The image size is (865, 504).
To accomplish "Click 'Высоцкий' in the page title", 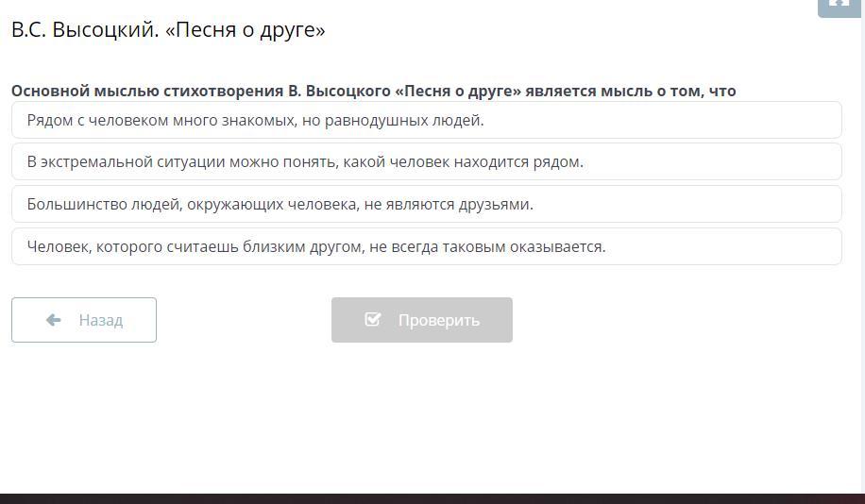I will 104,30.
